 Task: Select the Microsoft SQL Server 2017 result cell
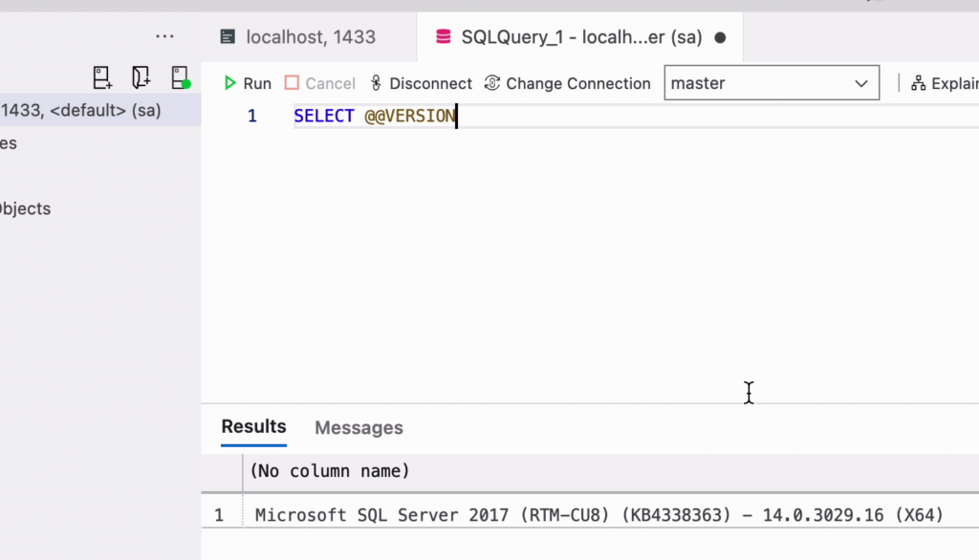(598, 515)
